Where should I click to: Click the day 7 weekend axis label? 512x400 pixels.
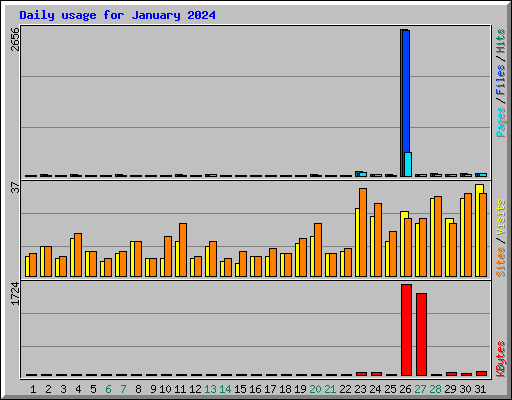123,389
